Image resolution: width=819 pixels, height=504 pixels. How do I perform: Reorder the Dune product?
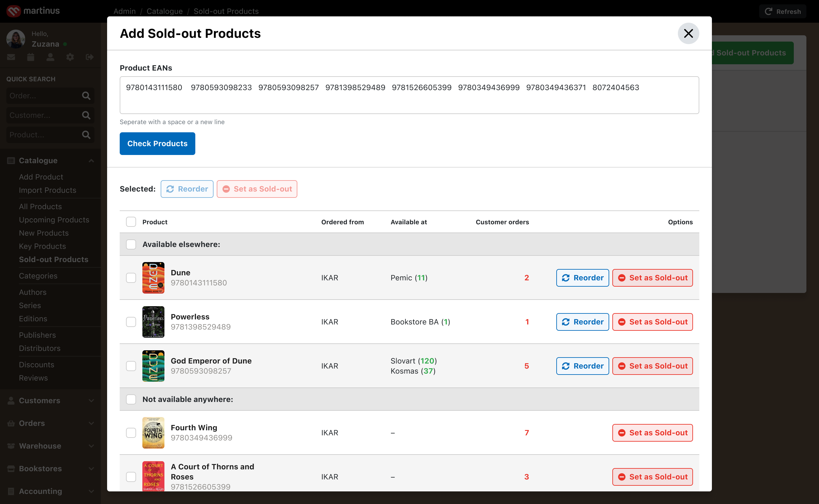coord(583,278)
